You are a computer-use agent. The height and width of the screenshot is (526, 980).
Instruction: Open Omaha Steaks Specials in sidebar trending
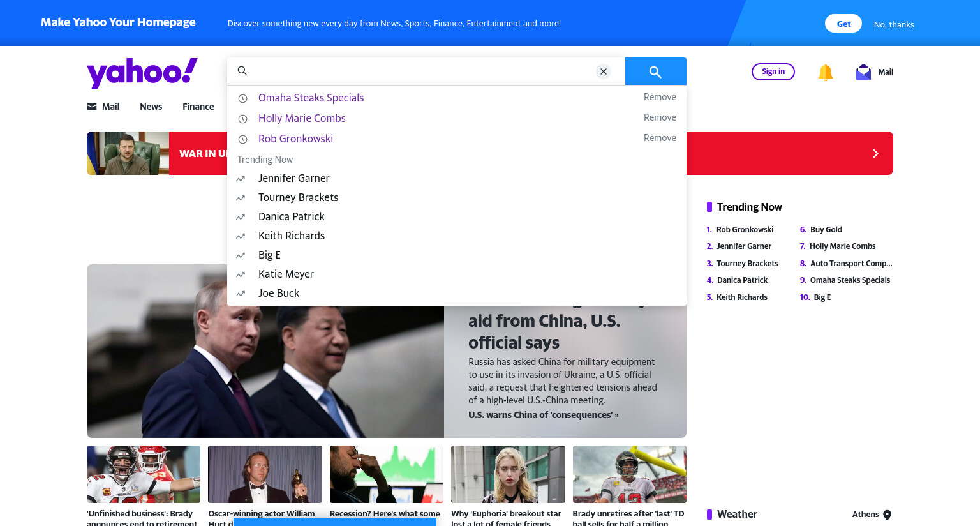(850, 280)
